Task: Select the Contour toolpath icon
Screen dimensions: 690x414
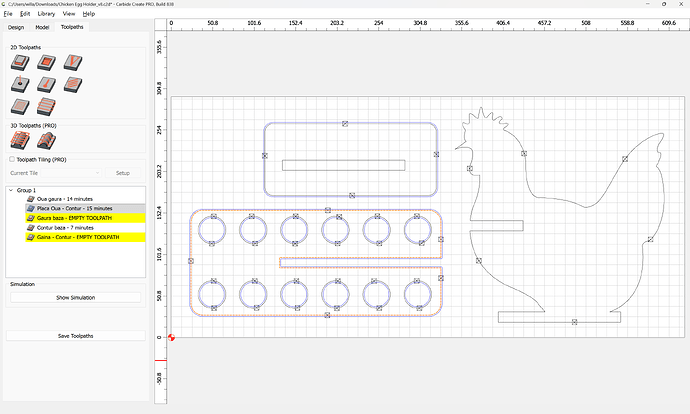Action: point(19,63)
